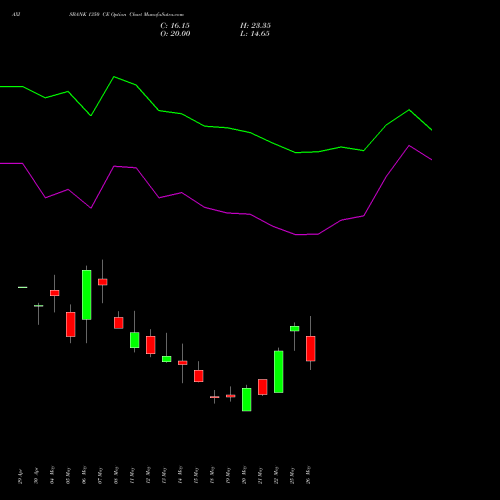Viewport: 500px width, 500px height.
Task: Select the '04 May' date label
Action: [52, 475]
